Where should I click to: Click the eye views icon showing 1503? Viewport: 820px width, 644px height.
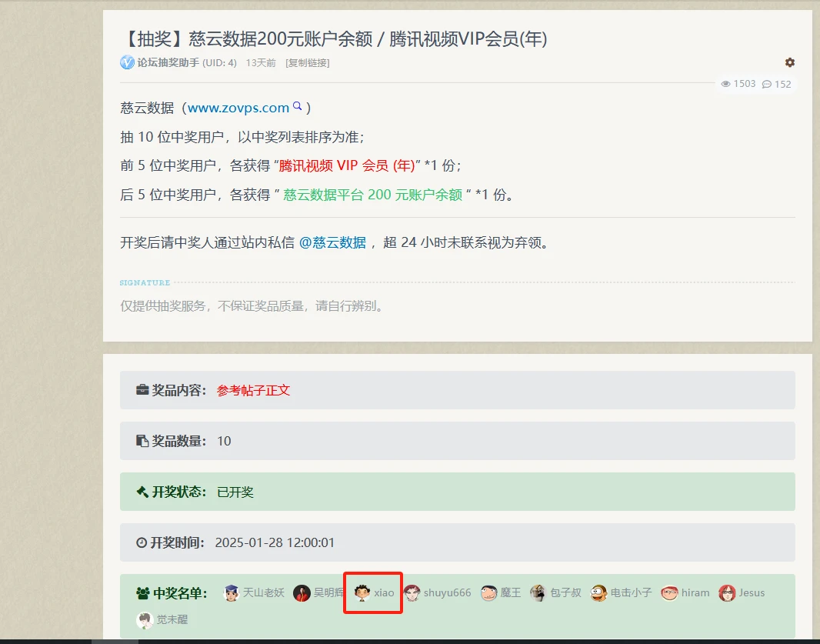pos(726,84)
